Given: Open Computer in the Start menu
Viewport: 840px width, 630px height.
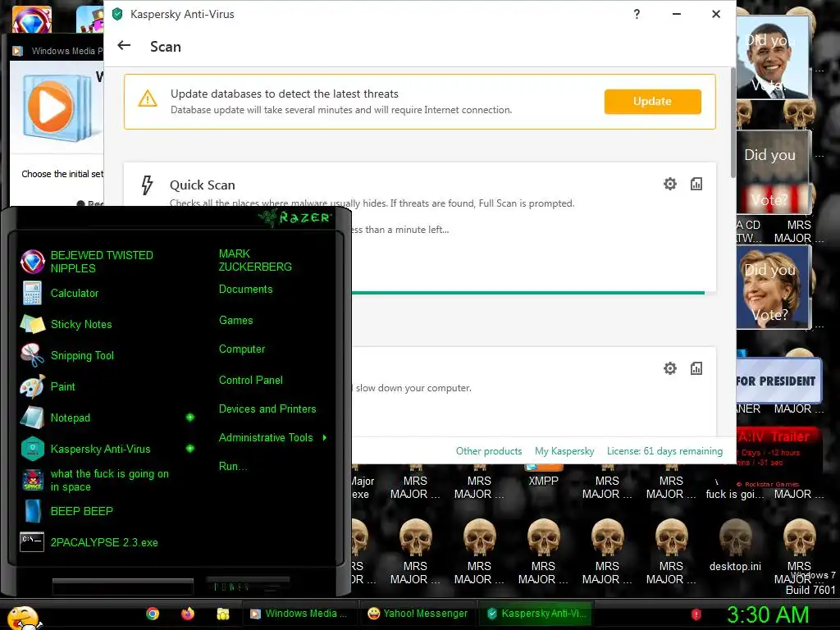Looking at the screenshot, I should coord(242,349).
